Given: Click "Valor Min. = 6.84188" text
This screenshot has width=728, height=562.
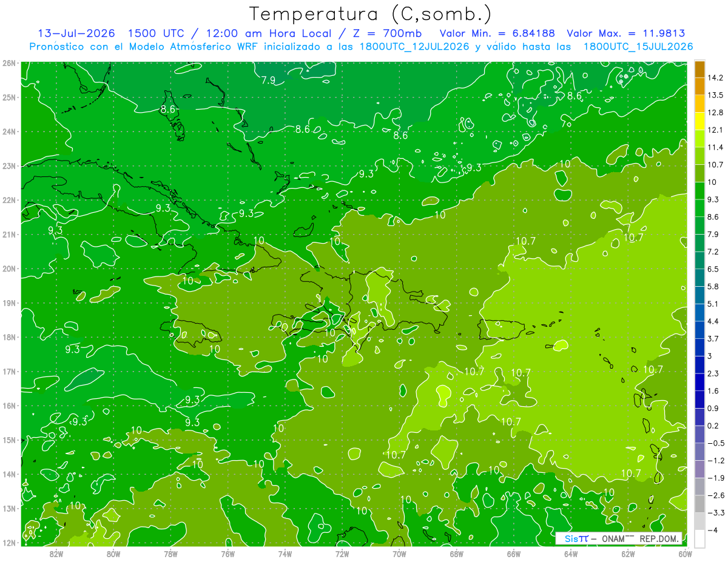Looking at the screenshot, I should tap(497, 33).
